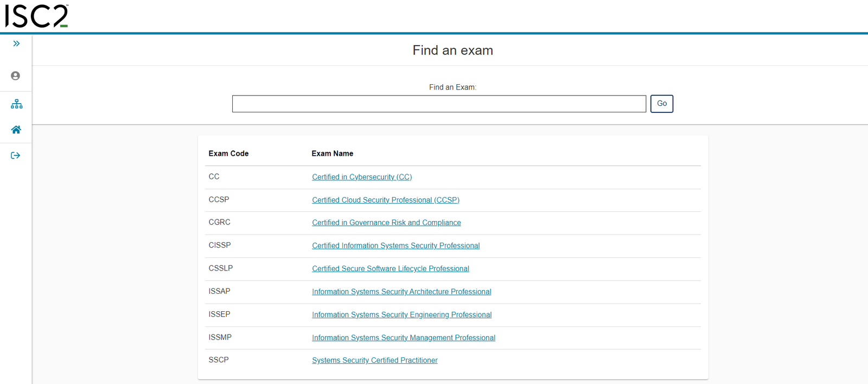
Task: Select the CSSLP exam code cell
Action: (221, 268)
